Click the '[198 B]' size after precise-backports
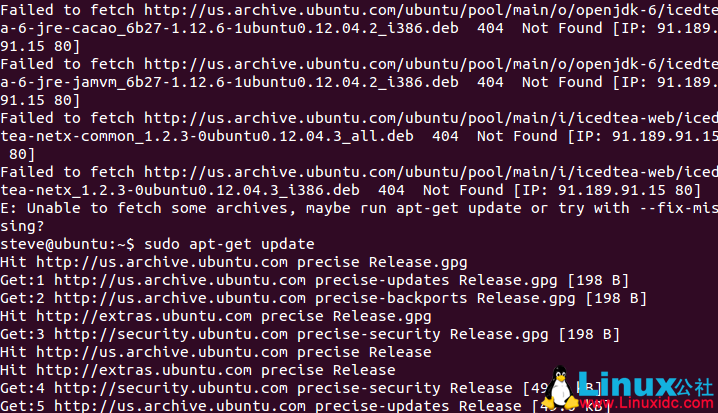 coord(616,298)
